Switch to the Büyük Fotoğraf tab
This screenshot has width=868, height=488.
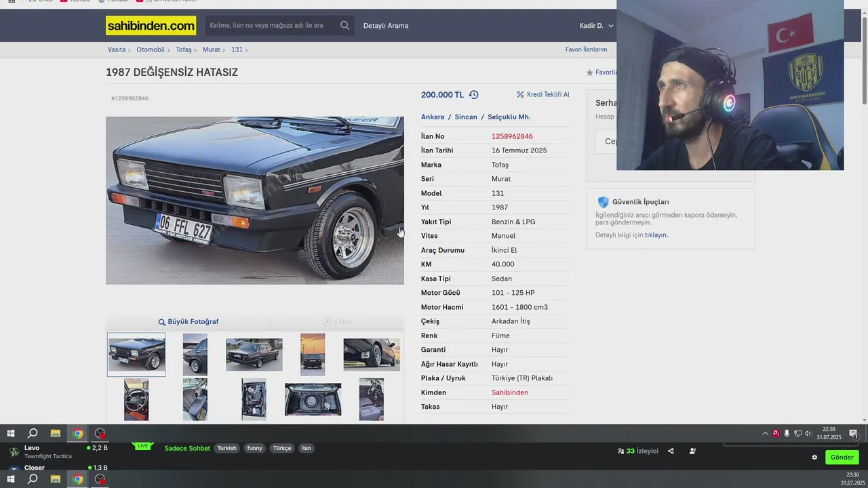[x=188, y=322]
